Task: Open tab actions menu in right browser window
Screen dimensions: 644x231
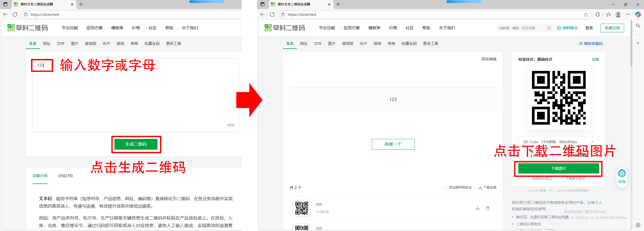Action: [262, 4]
